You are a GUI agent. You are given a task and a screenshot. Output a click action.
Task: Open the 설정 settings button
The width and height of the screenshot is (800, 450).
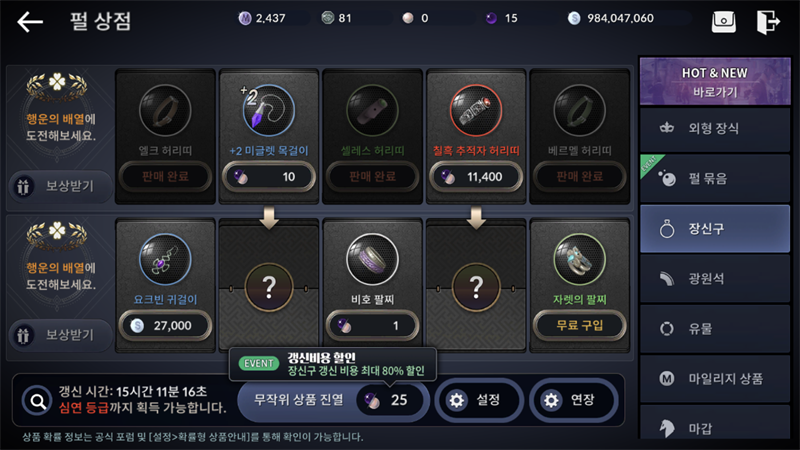point(479,400)
